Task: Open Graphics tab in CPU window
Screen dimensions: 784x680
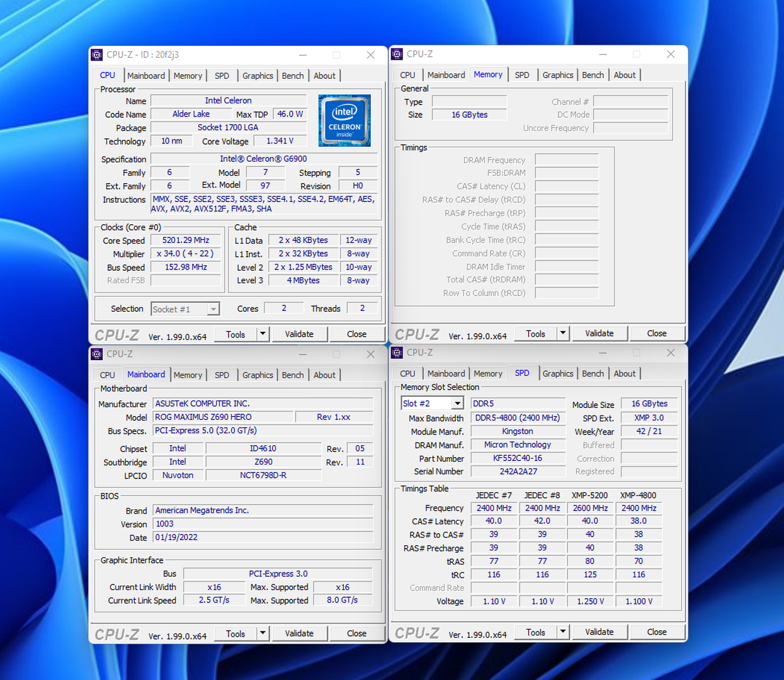Action: (258, 76)
